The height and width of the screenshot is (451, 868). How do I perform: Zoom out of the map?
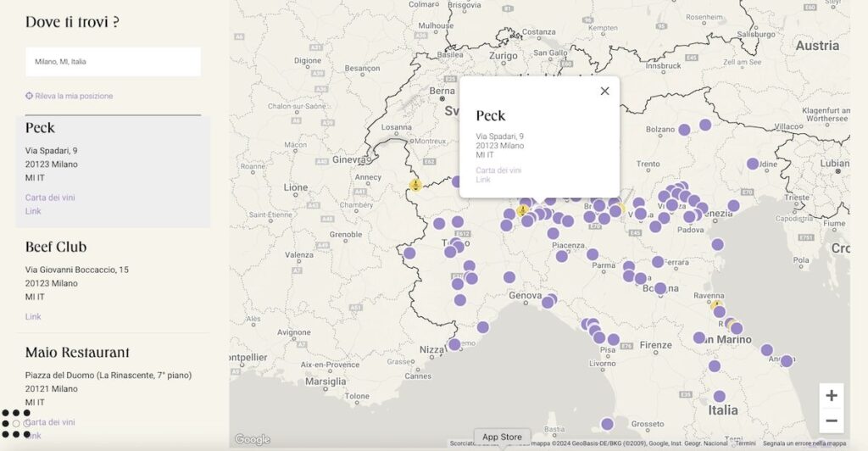tap(832, 420)
